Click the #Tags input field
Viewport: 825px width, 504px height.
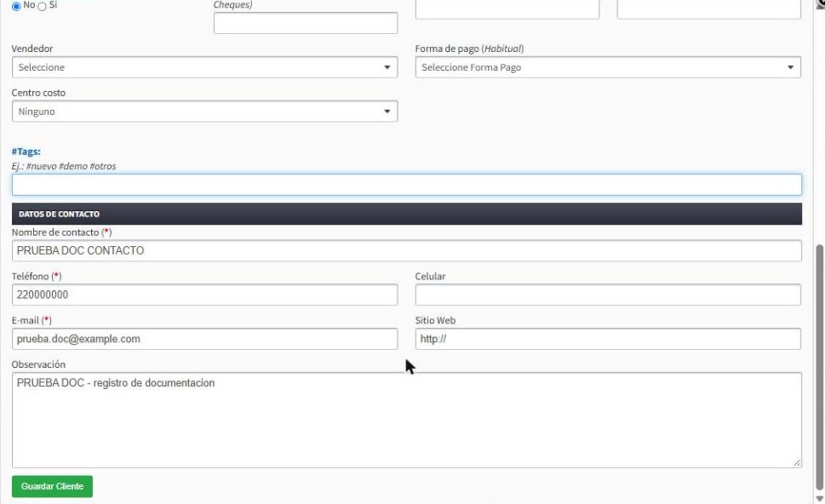(407, 185)
